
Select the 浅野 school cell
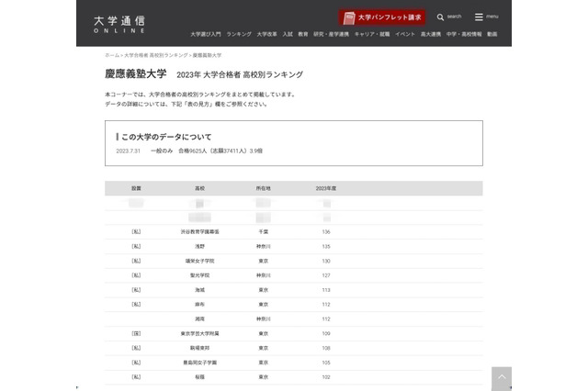pyautogui.click(x=200, y=246)
